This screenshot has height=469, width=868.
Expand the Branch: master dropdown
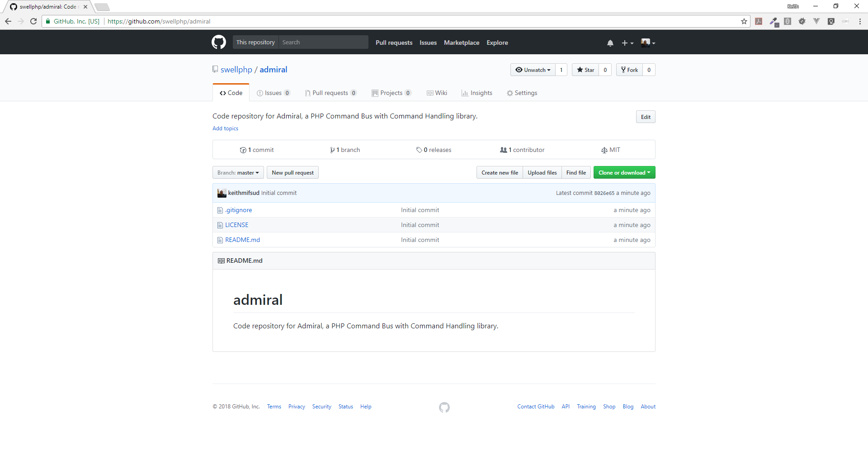click(x=238, y=172)
